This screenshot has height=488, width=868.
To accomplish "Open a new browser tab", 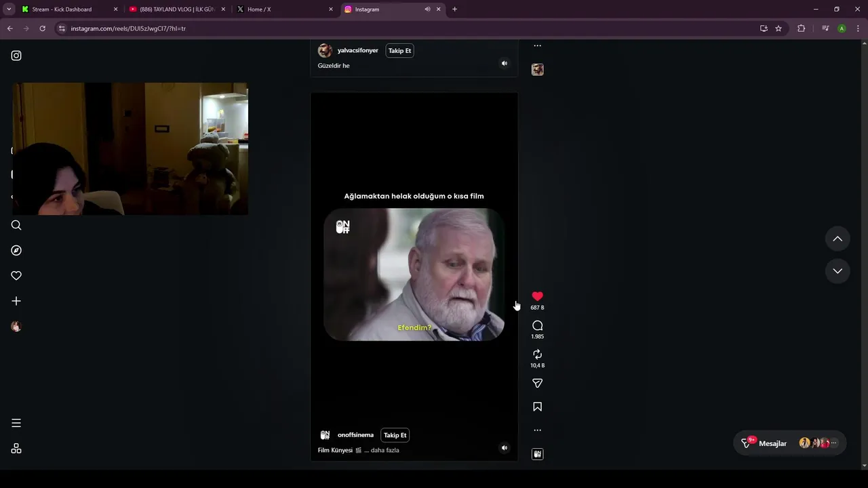I will (454, 9).
